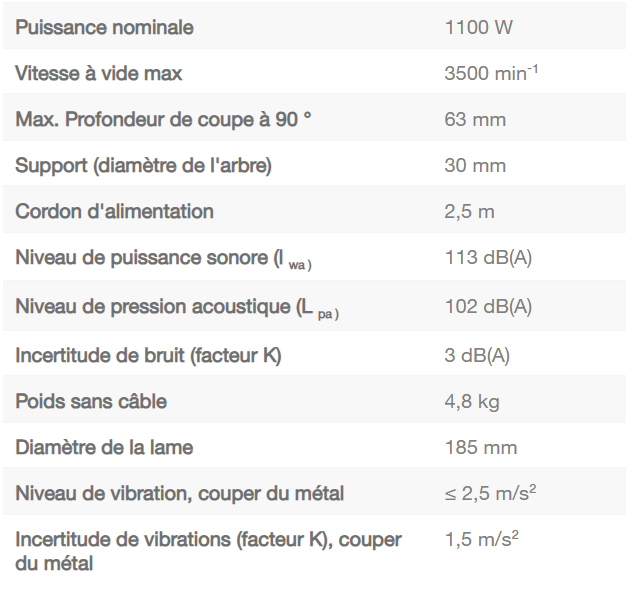Select the 4,8 kg weight value

(x=472, y=402)
